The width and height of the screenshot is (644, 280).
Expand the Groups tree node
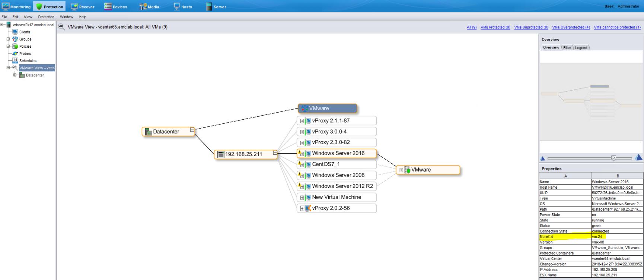pyautogui.click(x=8, y=39)
